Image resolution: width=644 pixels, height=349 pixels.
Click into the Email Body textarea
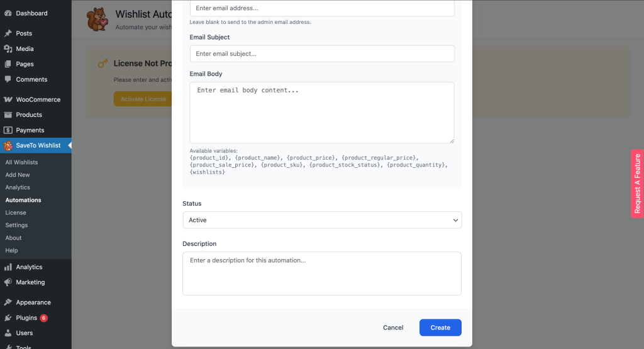tap(321, 113)
